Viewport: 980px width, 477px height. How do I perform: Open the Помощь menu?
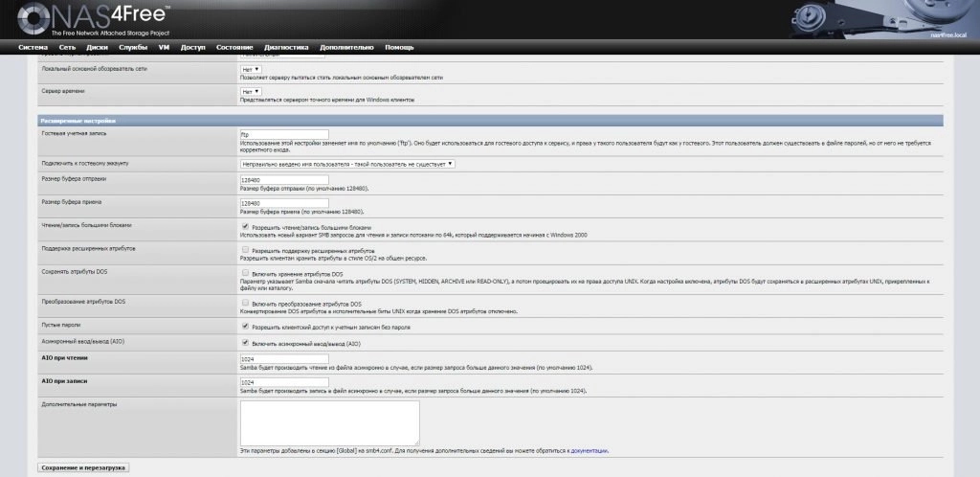point(399,47)
